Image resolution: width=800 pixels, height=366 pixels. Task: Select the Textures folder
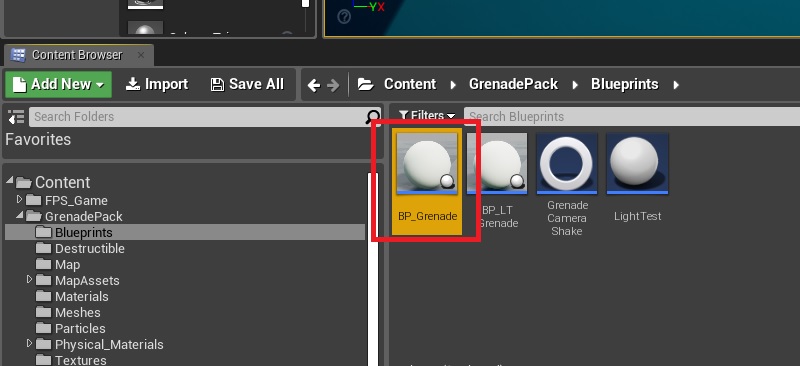pos(71,360)
